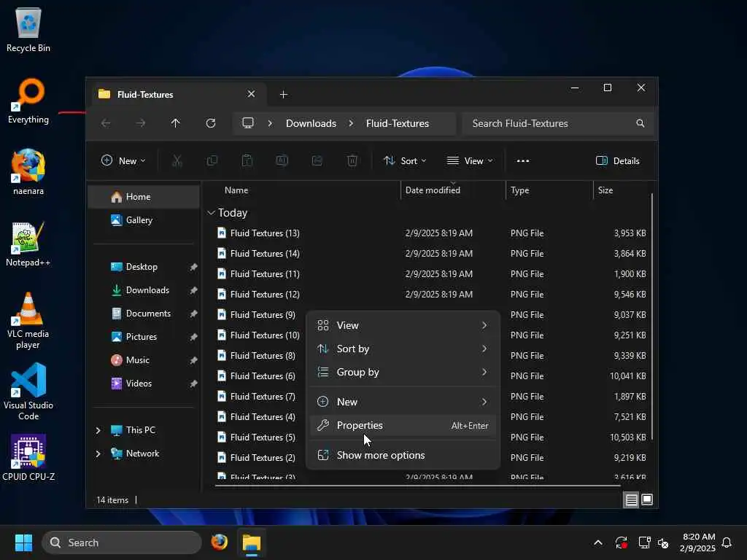Click the Forward arrow in navigation bar

[141, 123]
